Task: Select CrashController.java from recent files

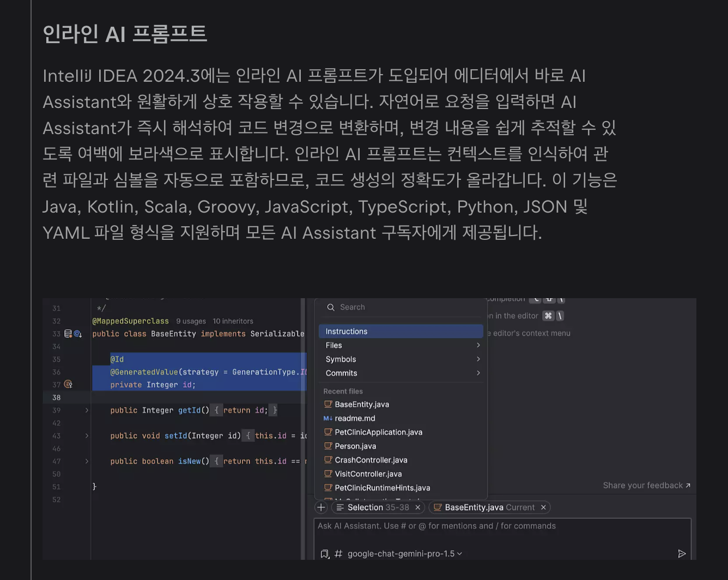Action: point(401,460)
